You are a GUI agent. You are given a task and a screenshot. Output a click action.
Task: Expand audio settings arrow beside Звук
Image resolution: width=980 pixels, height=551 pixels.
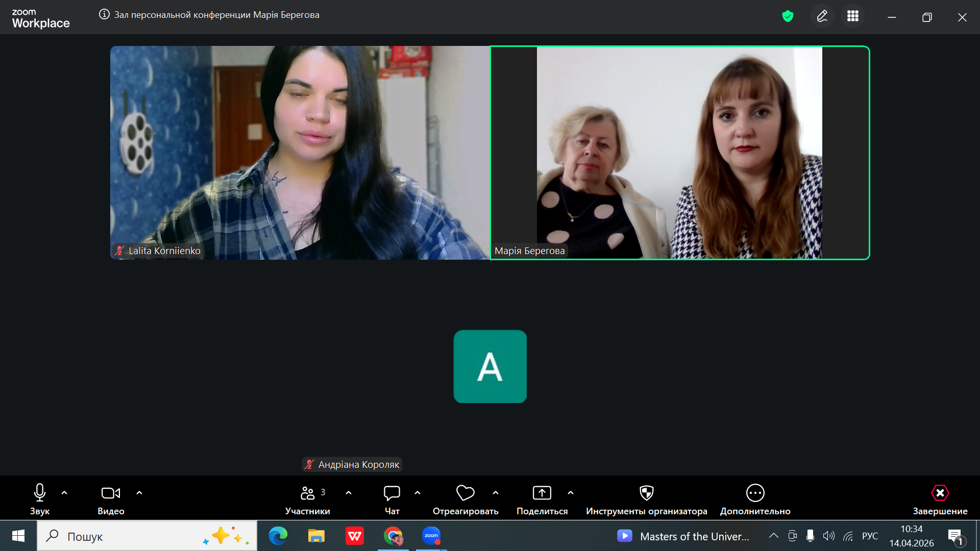64,493
